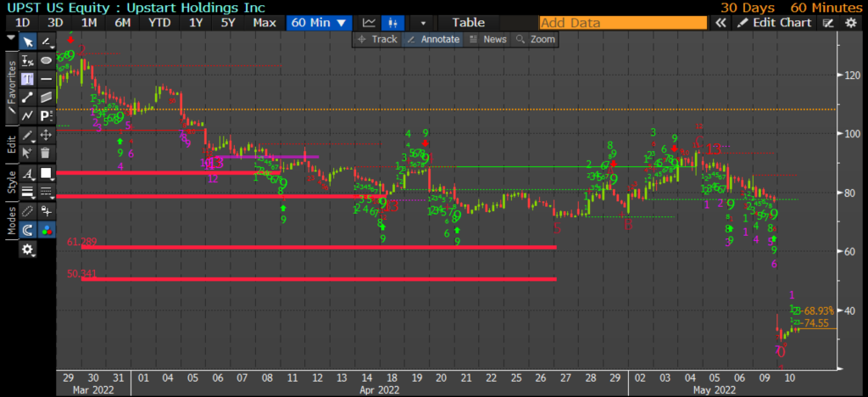Open the line drawing tool menu
This screenshot has height=397, width=868.
point(47,42)
